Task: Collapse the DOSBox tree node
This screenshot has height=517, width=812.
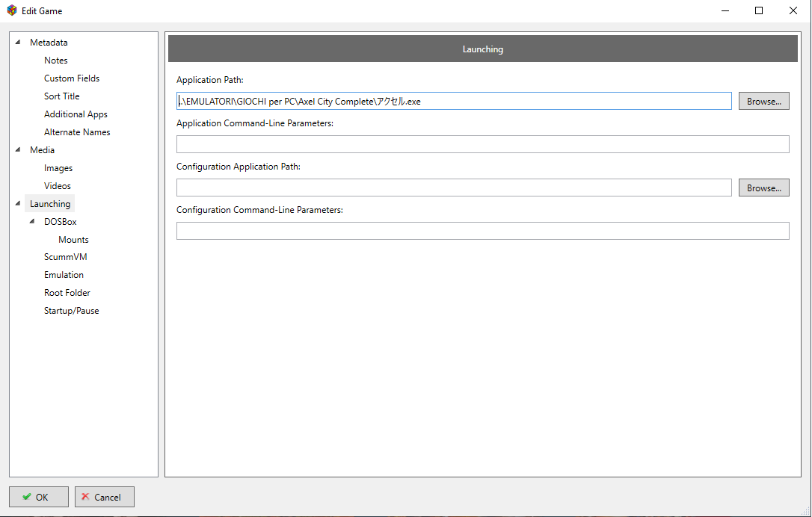Action: [x=32, y=221]
